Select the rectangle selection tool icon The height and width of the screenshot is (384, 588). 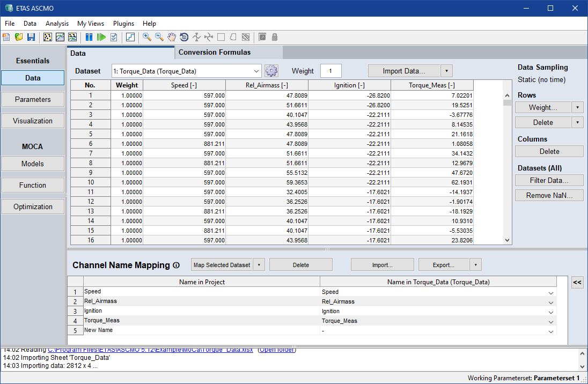221,37
